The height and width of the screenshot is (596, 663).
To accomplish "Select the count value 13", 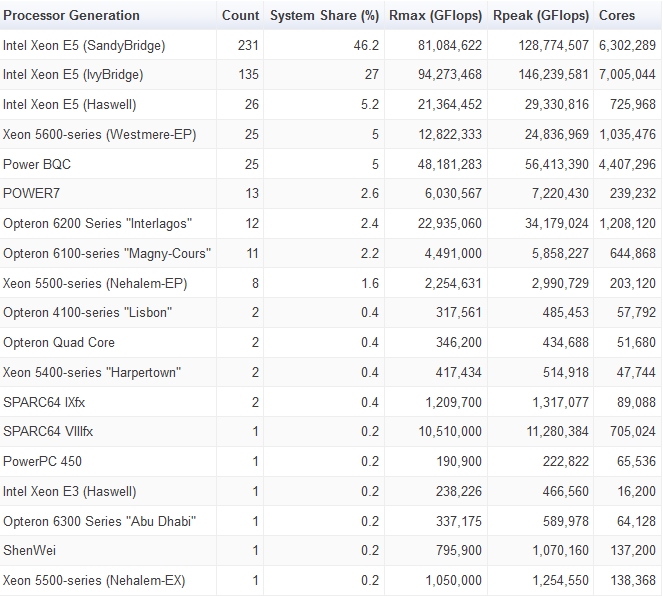I will (252, 194).
